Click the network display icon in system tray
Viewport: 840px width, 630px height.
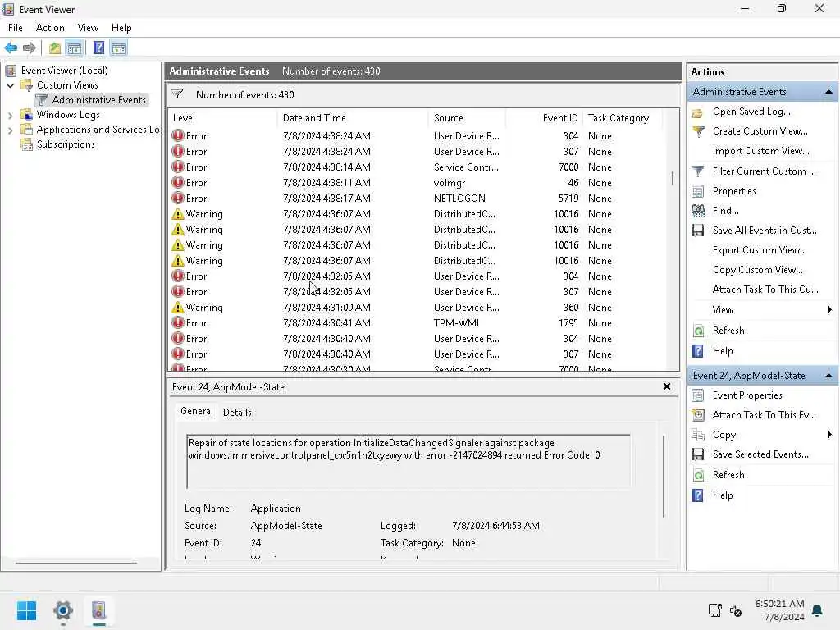714,610
